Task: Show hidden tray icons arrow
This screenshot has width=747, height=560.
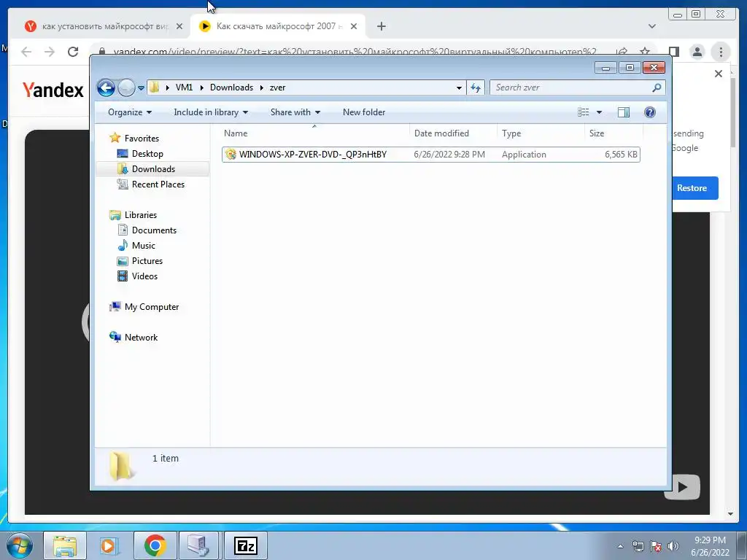Action: click(620, 546)
